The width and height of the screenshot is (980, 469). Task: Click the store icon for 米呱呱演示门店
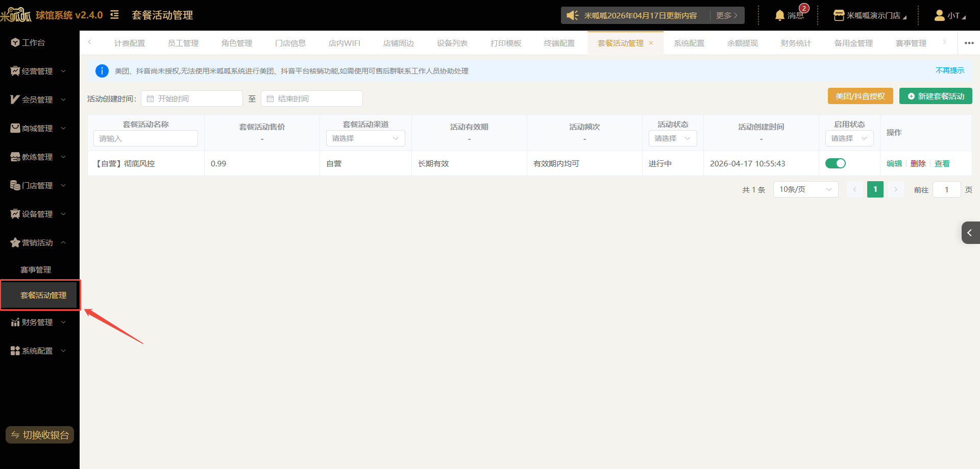click(839, 15)
